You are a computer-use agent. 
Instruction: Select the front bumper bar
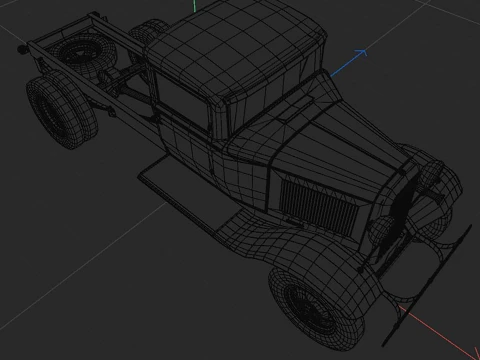428,287
